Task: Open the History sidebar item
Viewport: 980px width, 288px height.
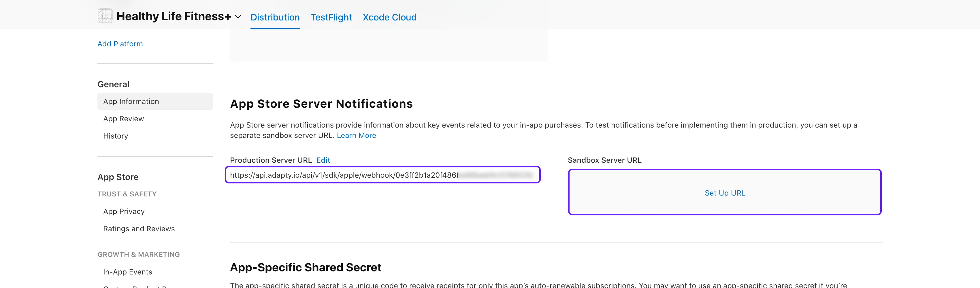Action: click(115, 136)
